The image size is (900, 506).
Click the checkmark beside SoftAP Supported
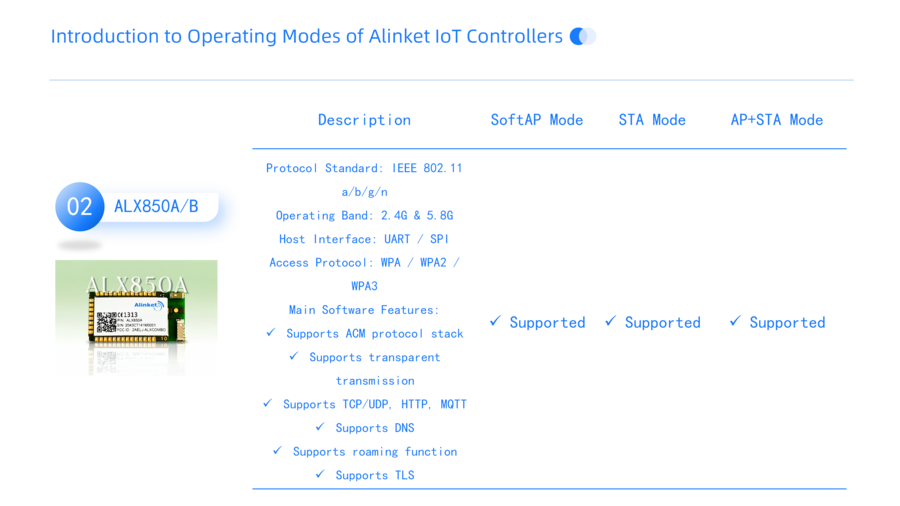(495, 321)
